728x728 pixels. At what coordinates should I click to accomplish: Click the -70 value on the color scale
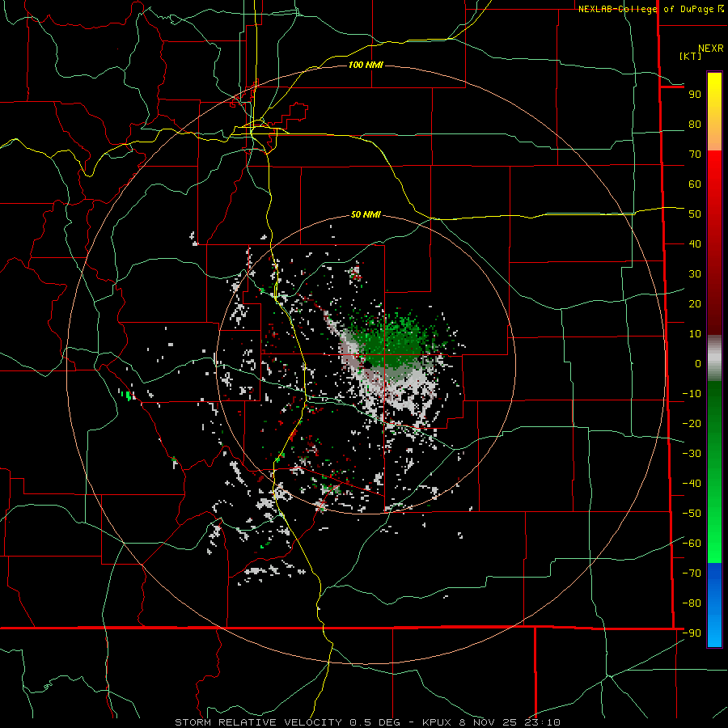pos(692,574)
